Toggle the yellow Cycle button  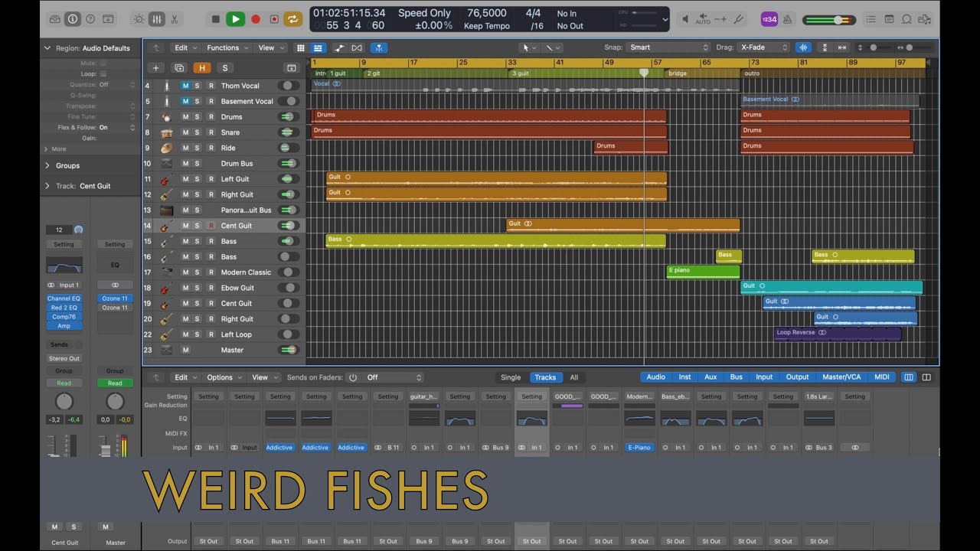[x=293, y=19]
